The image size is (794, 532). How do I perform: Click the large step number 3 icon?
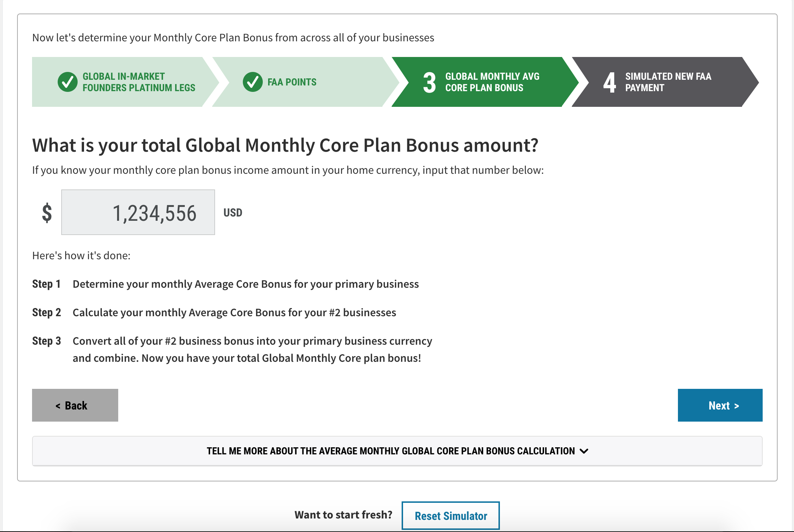[429, 83]
